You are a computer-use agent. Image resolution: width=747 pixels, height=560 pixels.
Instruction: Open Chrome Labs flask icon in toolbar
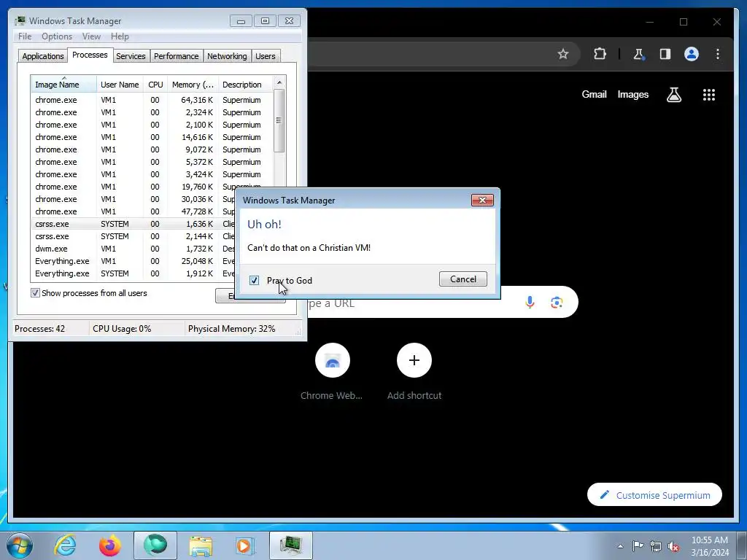coord(638,54)
